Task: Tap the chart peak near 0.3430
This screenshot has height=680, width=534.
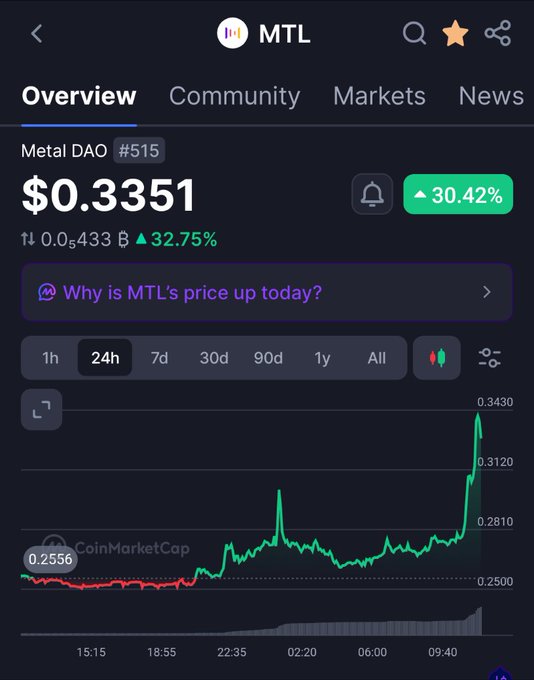Action: (x=478, y=414)
